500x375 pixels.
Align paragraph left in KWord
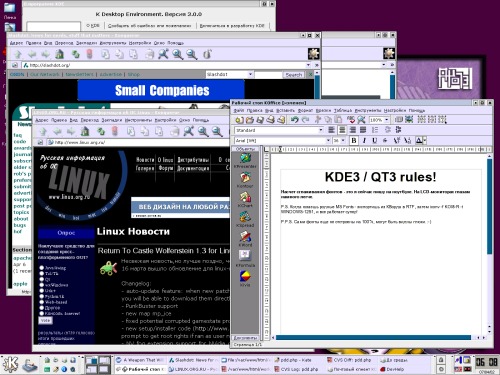click(331, 130)
